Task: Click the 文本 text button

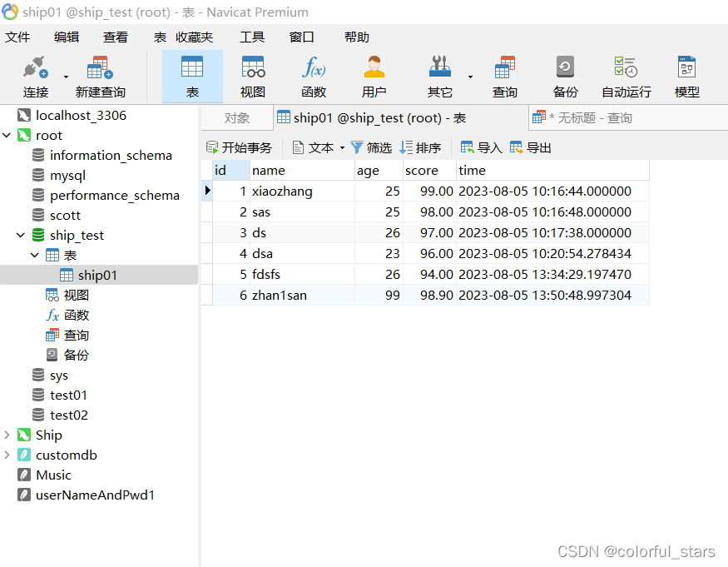Action: [x=314, y=148]
